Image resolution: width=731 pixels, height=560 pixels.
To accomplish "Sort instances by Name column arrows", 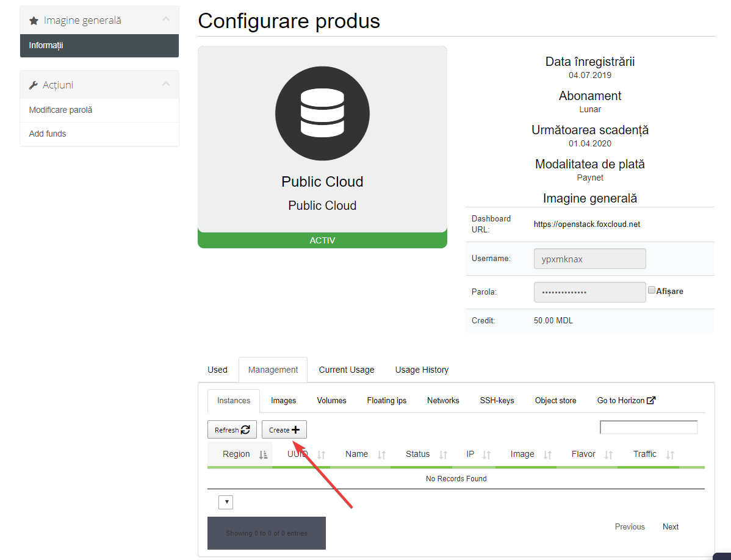I will point(382,454).
